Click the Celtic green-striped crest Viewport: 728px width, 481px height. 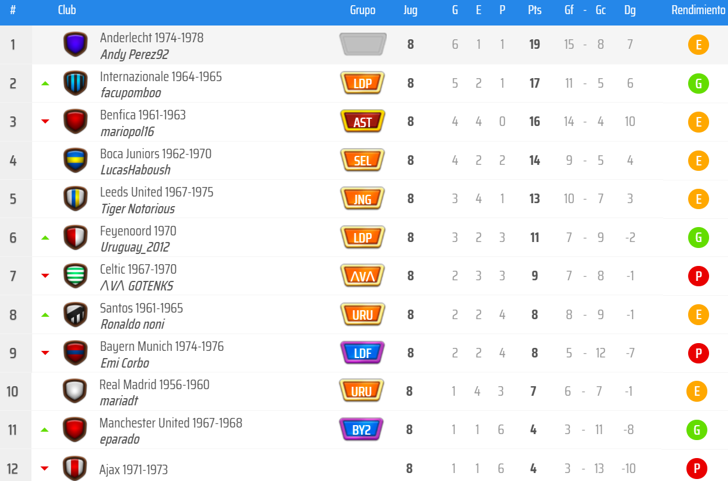click(75, 276)
